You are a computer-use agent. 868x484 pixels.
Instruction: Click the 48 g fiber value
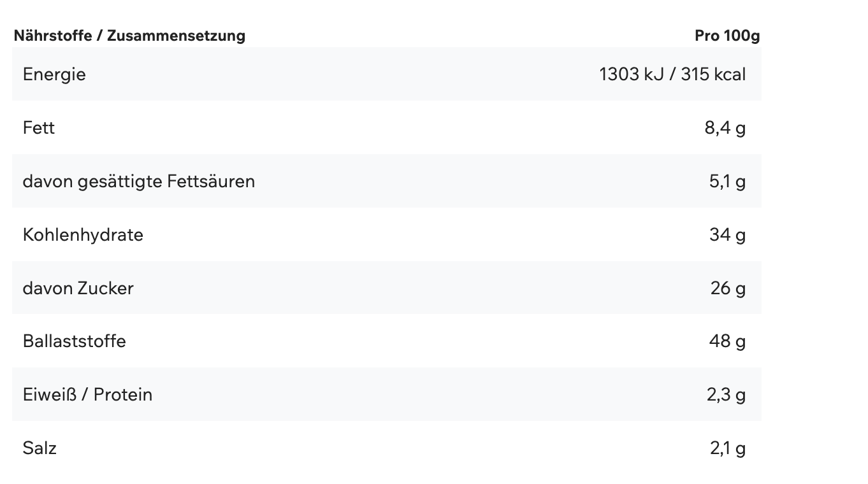(x=727, y=341)
